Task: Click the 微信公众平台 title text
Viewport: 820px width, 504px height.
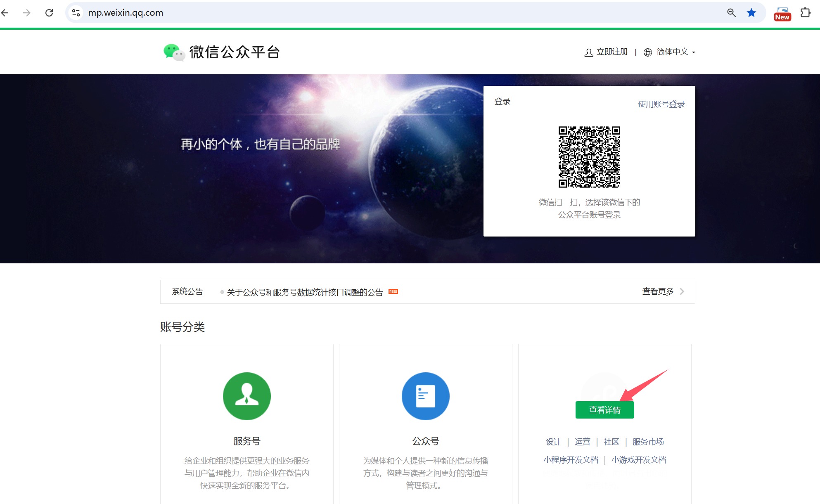Action: 235,52
